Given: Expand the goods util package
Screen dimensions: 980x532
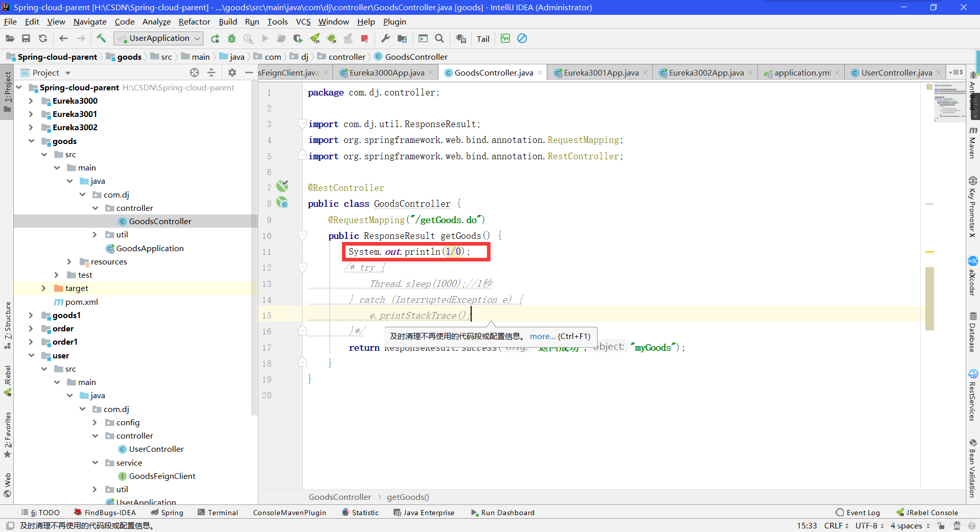Looking at the screenshot, I should tap(95, 235).
